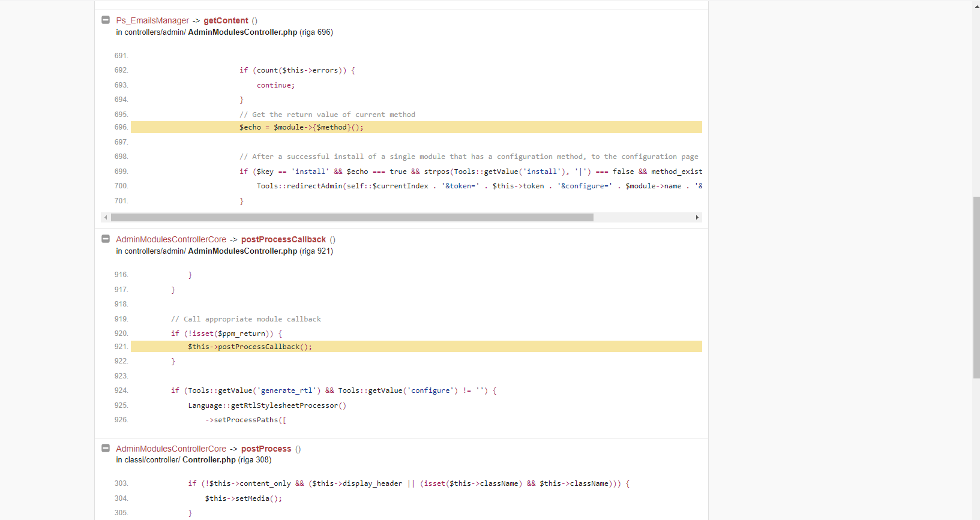
Task: Click the code block's scroll-right arrow
Action: (x=697, y=218)
